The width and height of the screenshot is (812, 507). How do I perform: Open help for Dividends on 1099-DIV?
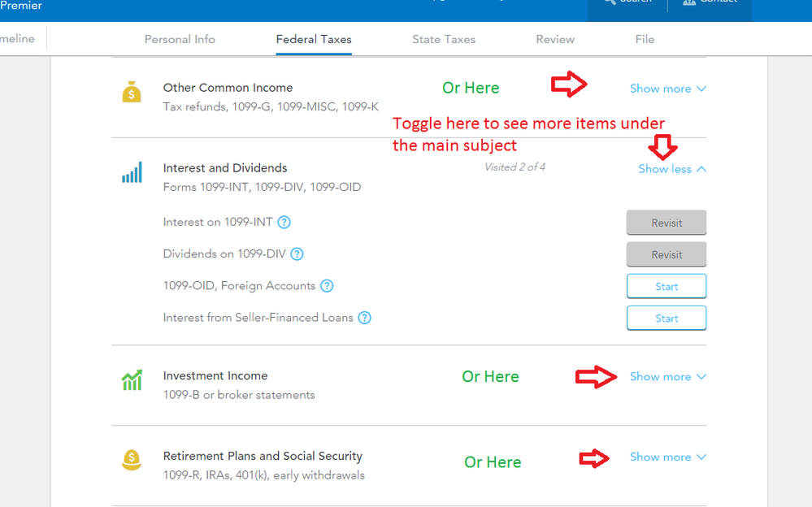click(x=297, y=254)
